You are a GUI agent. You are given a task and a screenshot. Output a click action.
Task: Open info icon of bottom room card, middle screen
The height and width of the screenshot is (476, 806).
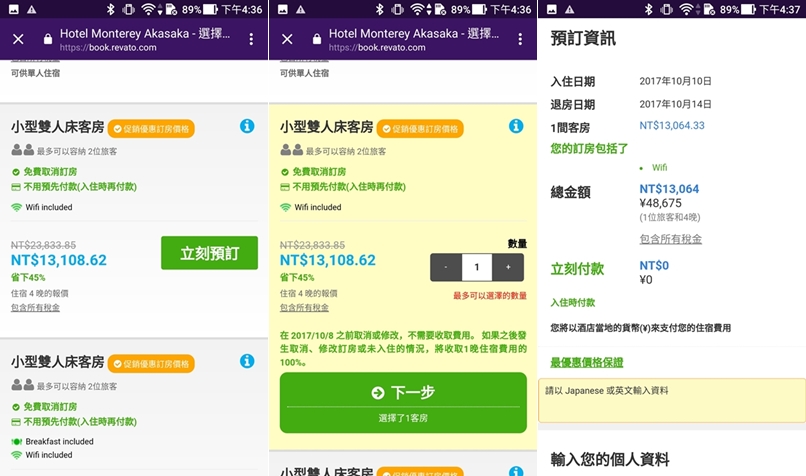[x=516, y=471]
